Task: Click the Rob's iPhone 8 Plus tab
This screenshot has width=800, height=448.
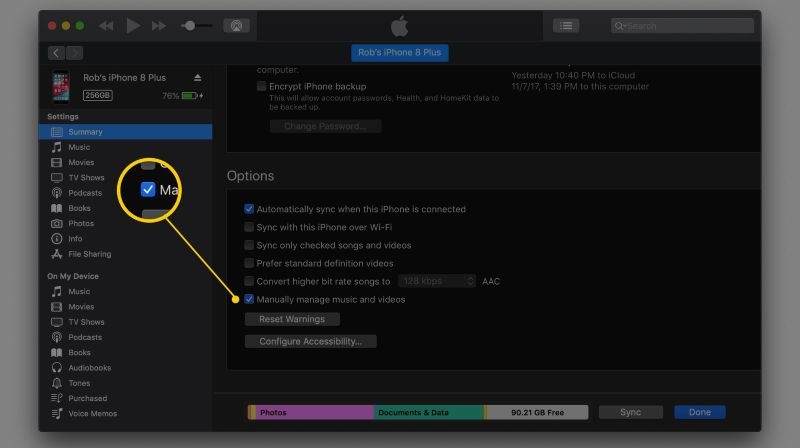Action: [400, 52]
